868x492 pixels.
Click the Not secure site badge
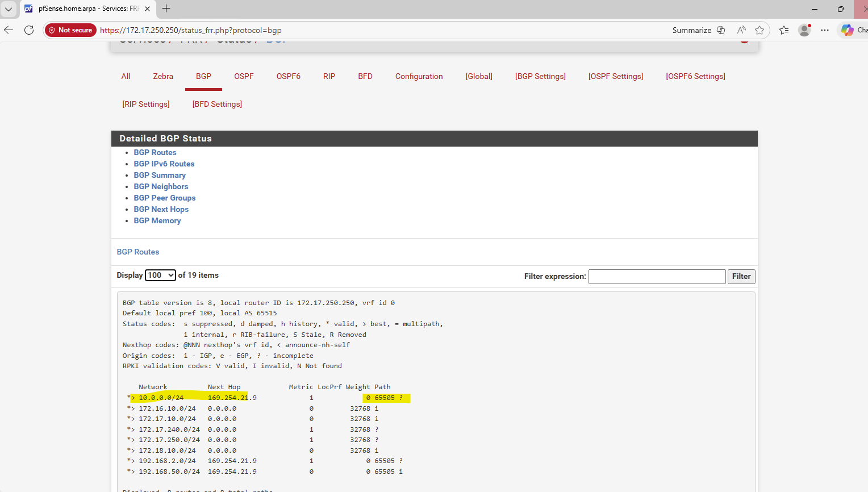click(70, 30)
